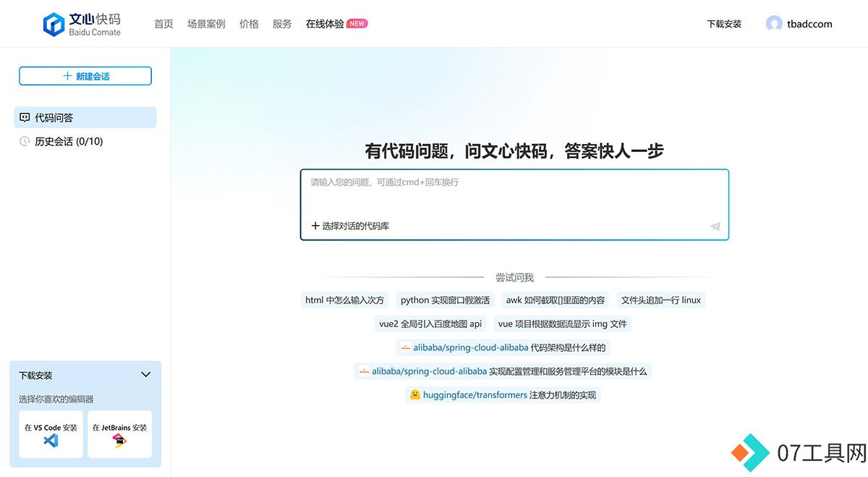This screenshot has width=868, height=477.
Task: Click the 尝试问我 divider label
Action: pos(514,277)
